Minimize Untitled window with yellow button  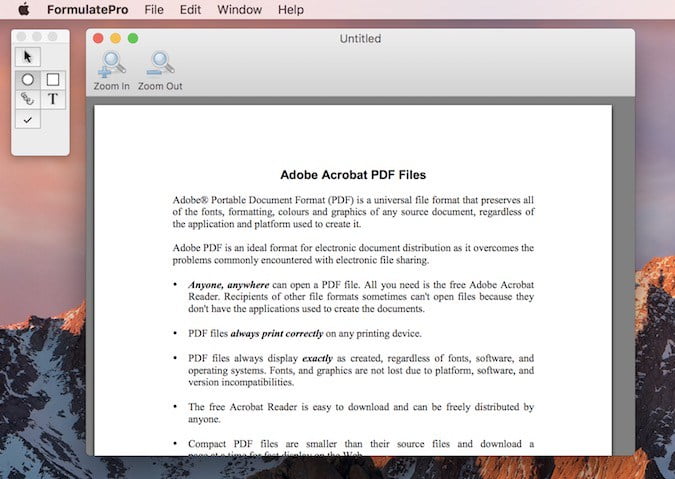click(x=115, y=38)
